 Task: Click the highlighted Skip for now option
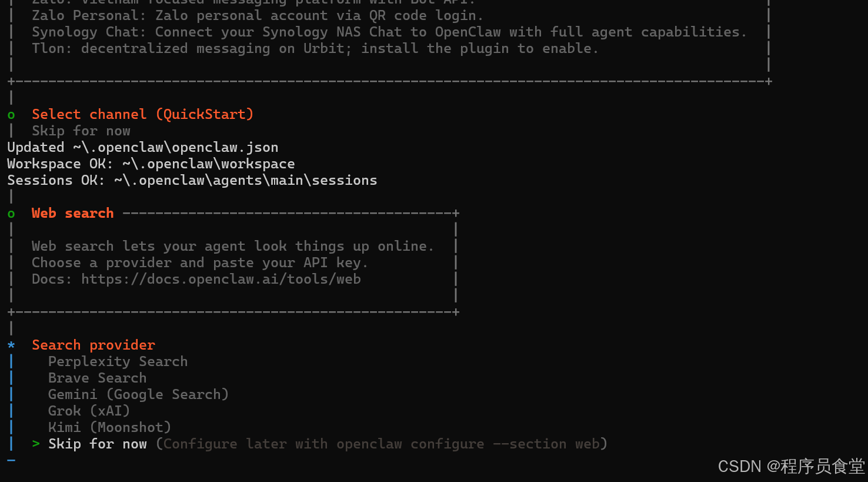tap(98, 444)
